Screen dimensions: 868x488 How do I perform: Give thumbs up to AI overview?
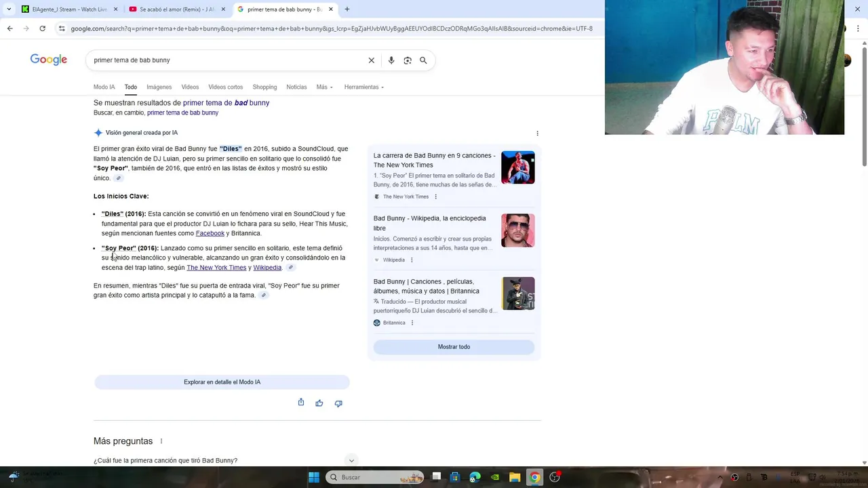click(319, 403)
